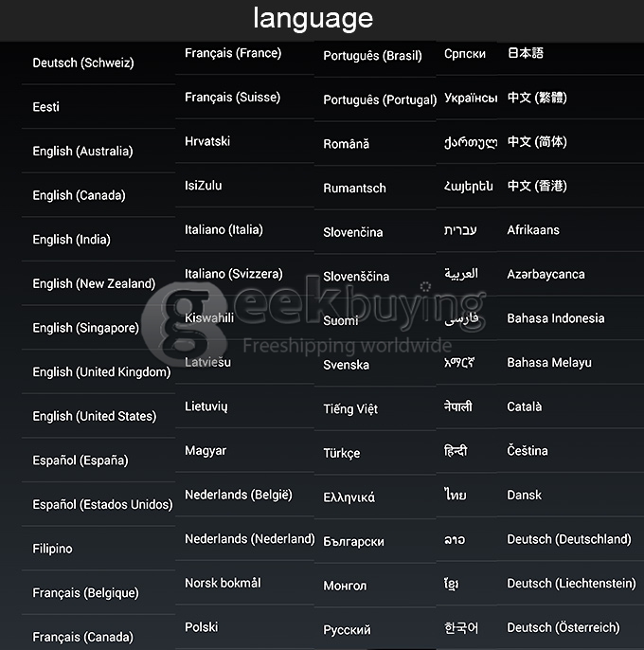Choose Tiếng Việt from language list
644x650 pixels.
click(x=350, y=409)
